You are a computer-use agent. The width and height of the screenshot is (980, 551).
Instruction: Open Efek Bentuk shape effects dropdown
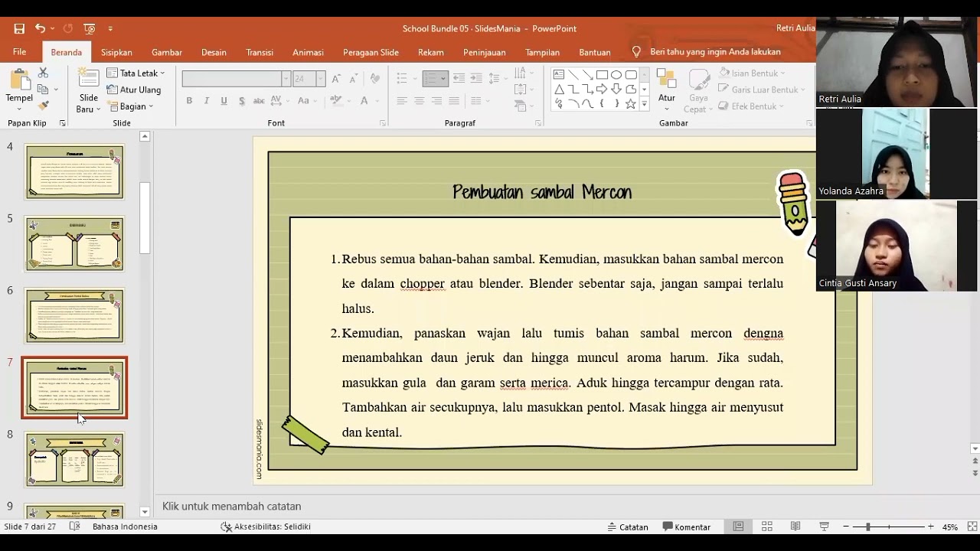[x=750, y=106]
